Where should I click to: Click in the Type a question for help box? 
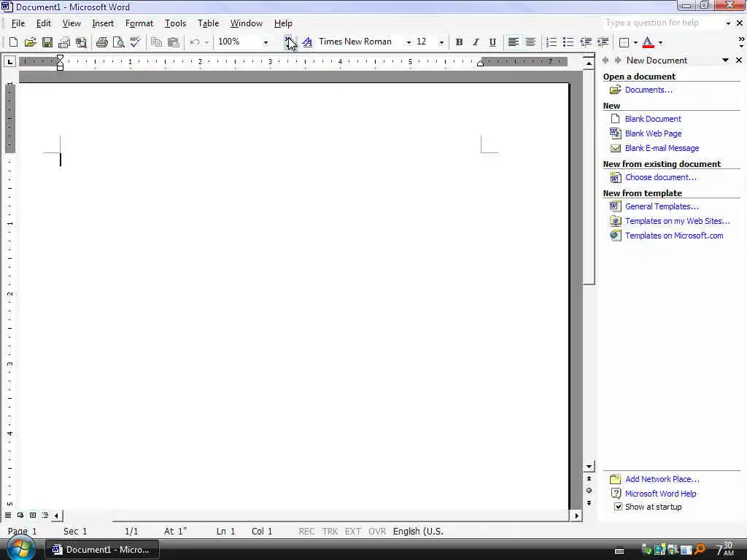pyautogui.click(x=662, y=23)
